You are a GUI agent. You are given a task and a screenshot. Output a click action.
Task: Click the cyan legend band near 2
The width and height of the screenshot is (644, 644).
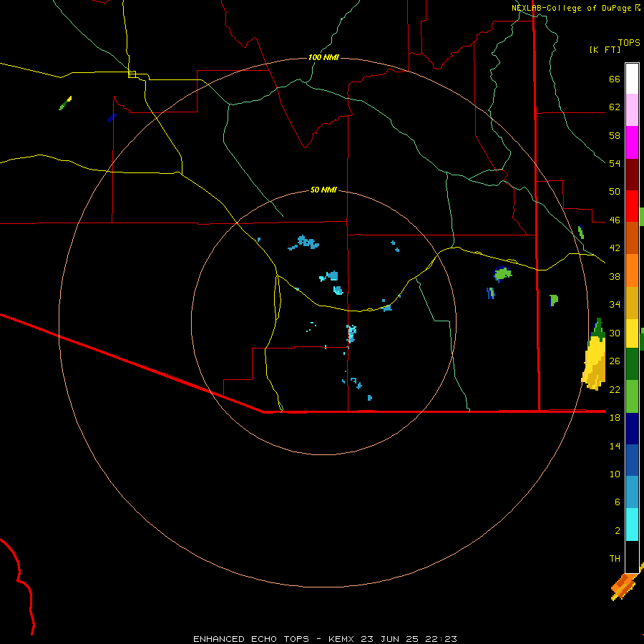[632, 525]
